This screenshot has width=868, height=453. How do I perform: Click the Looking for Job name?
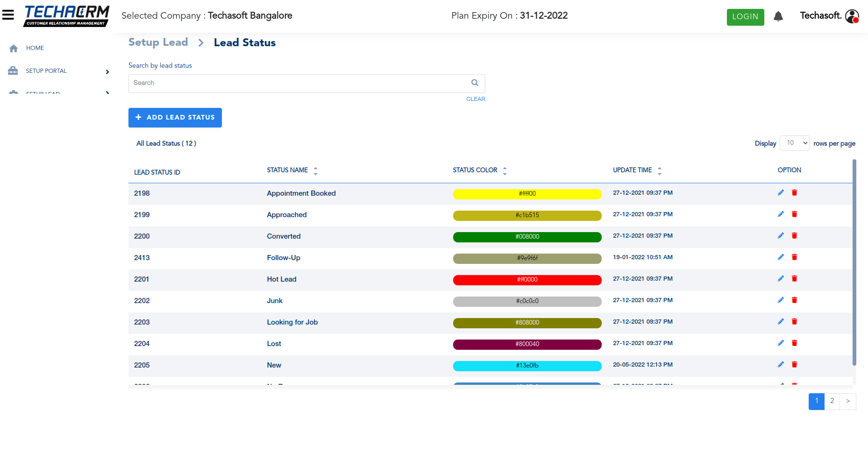point(292,322)
